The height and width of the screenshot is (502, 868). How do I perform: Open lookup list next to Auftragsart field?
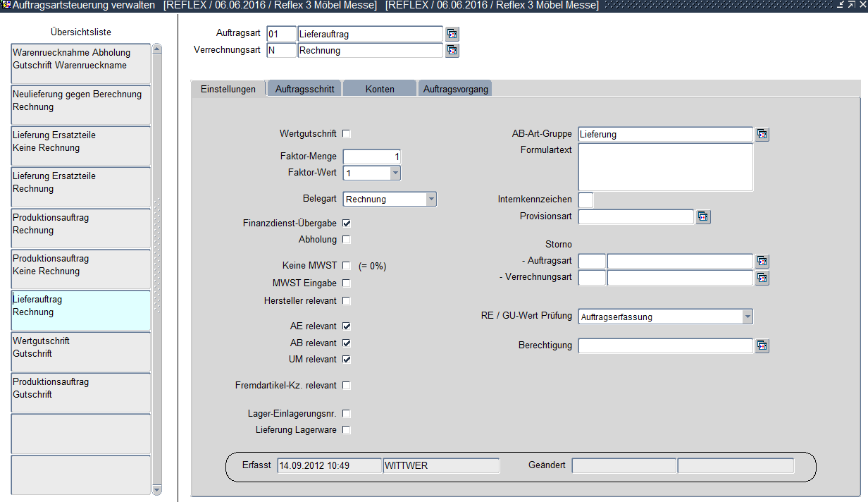pos(452,34)
